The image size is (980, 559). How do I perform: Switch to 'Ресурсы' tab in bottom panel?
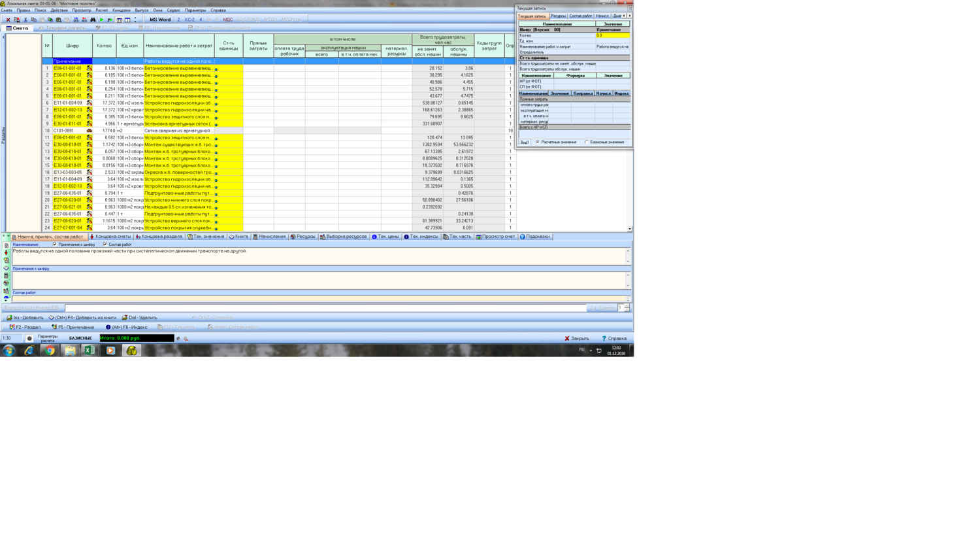coord(303,237)
